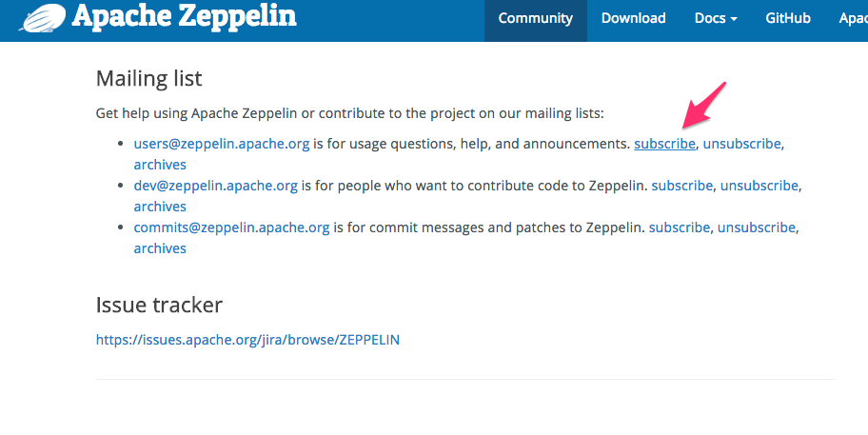Select the Community nav tab
This screenshot has height=435, width=868.
(x=536, y=18)
